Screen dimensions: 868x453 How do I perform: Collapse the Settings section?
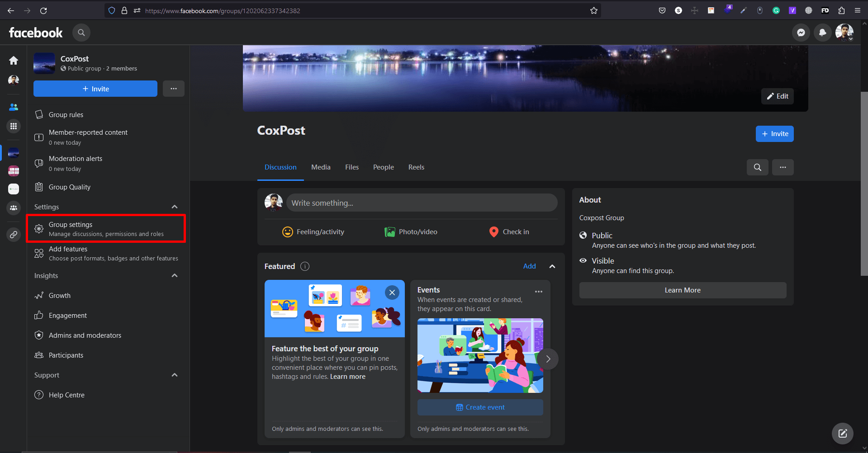175,207
